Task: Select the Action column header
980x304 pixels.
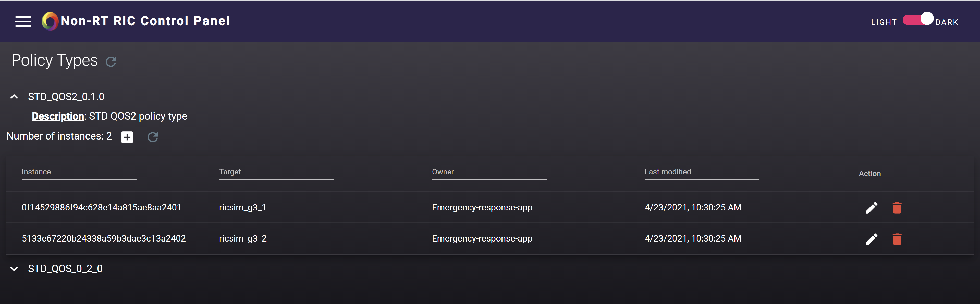Action: click(x=870, y=173)
